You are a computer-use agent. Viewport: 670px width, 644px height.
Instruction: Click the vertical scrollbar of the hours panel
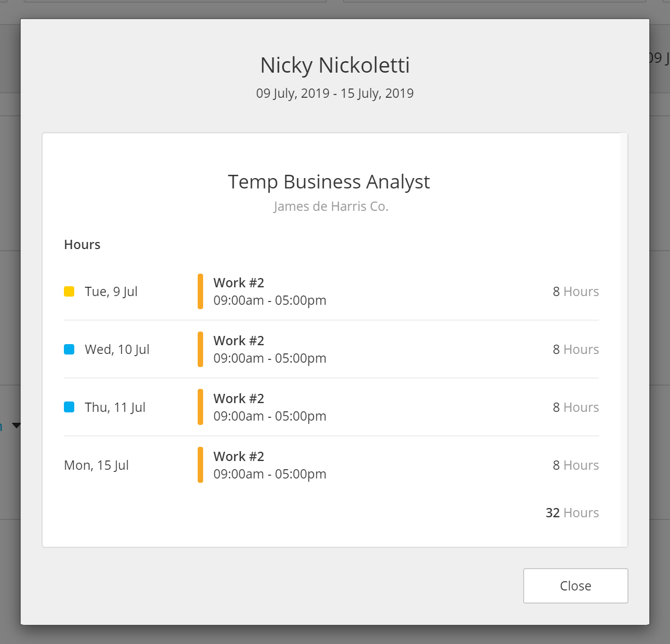(x=624, y=339)
